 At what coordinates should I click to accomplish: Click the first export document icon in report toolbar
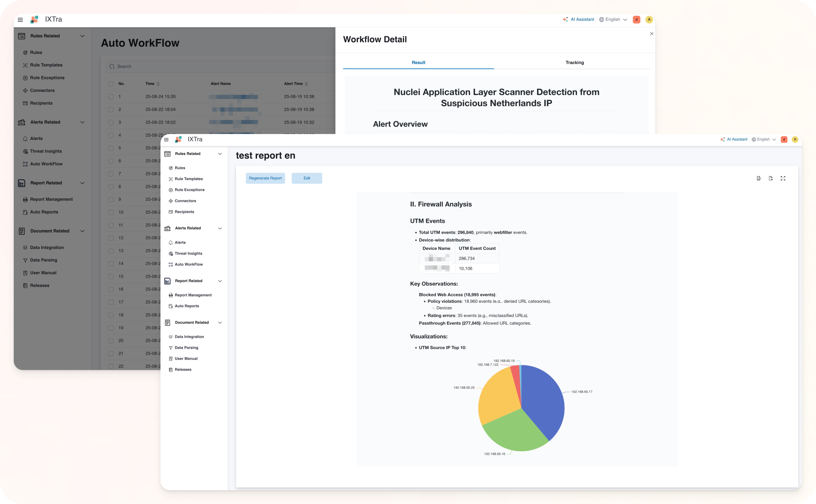[x=759, y=178]
